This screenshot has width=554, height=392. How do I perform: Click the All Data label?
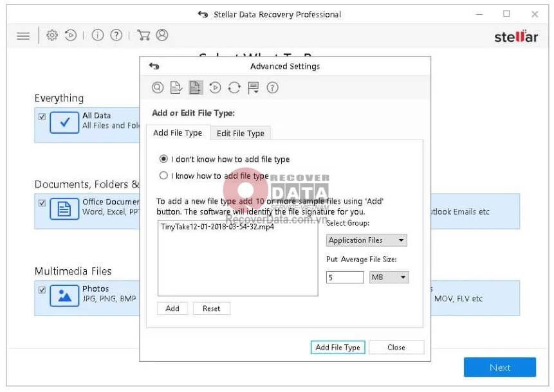(x=97, y=116)
